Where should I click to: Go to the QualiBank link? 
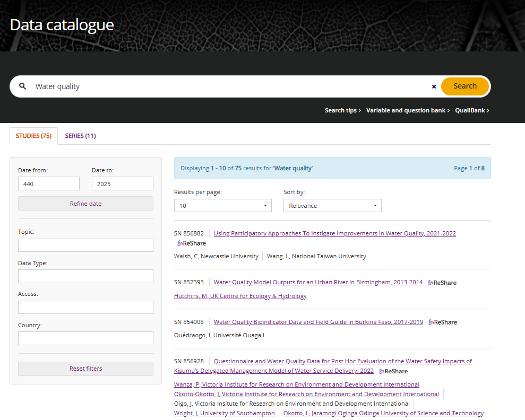click(x=472, y=110)
